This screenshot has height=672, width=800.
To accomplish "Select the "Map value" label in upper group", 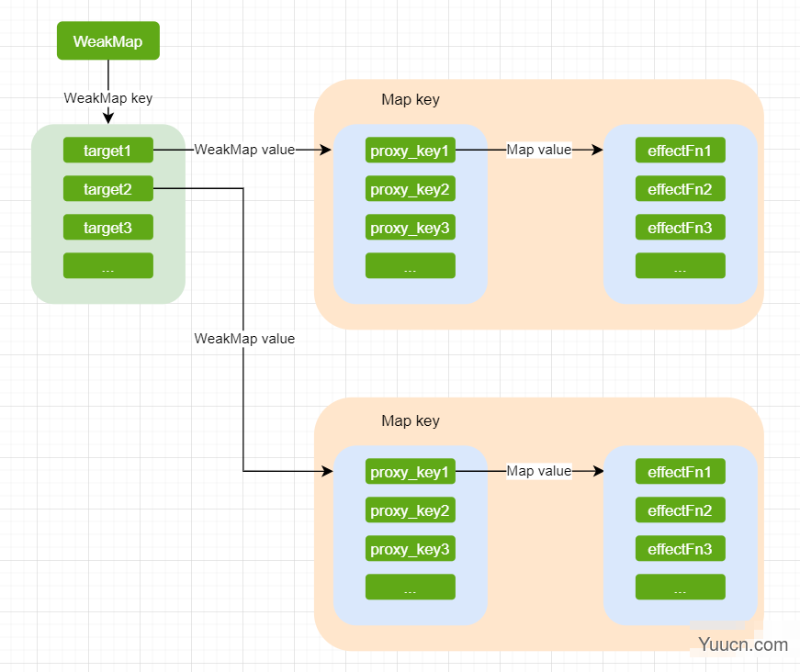I will coord(538,150).
